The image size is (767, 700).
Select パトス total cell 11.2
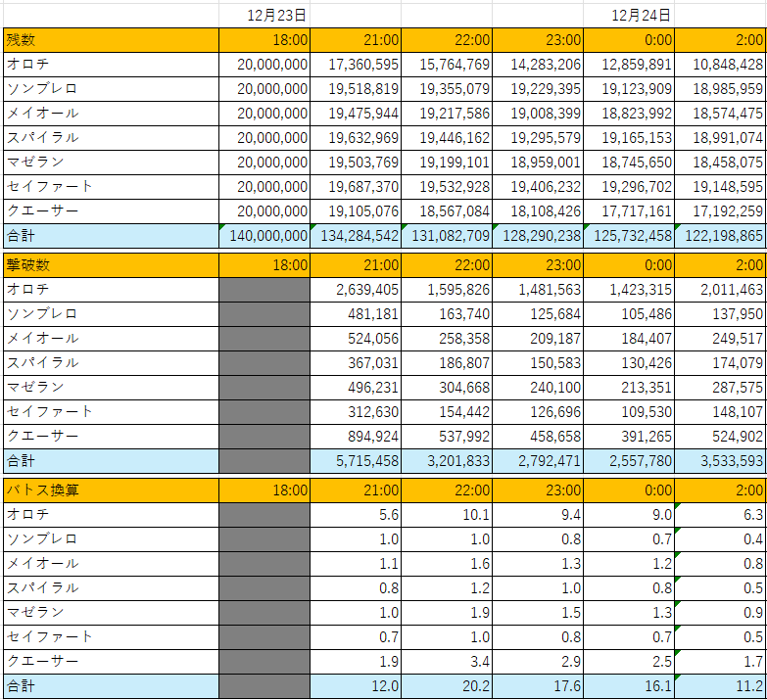pos(720,686)
